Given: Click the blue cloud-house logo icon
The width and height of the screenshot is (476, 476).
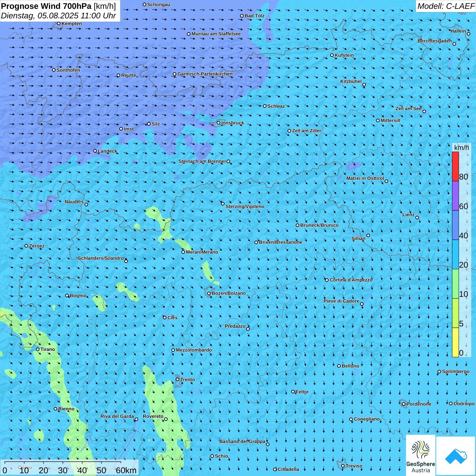Looking at the screenshot, I should (456, 456).
